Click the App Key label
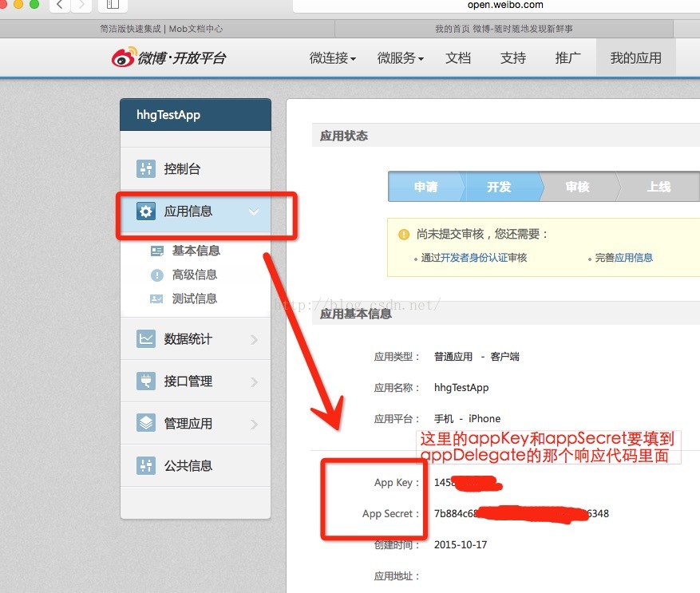The width and height of the screenshot is (700, 593). tap(397, 483)
